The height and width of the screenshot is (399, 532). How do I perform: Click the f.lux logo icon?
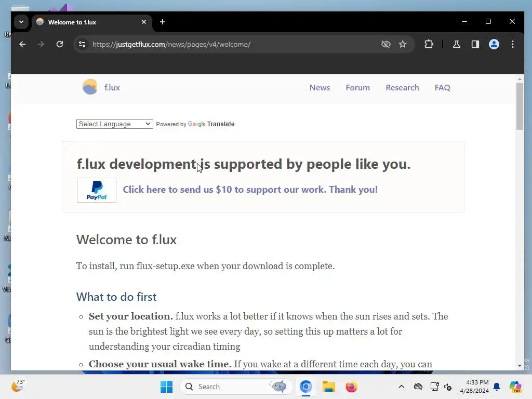click(90, 87)
